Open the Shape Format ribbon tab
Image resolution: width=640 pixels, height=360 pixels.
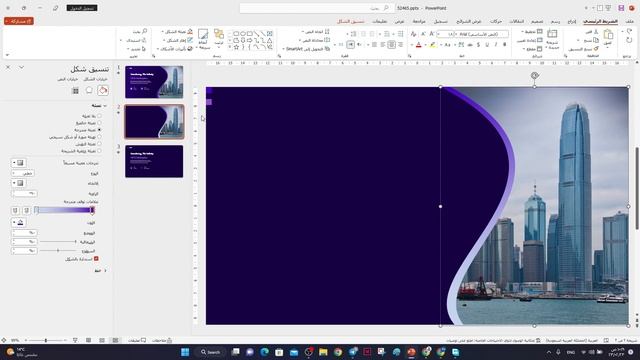(x=351, y=21)
